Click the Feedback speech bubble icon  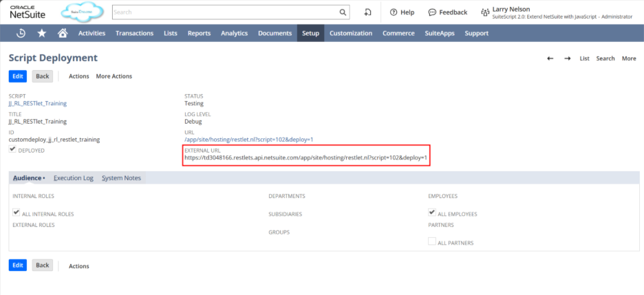pos(432,12)
